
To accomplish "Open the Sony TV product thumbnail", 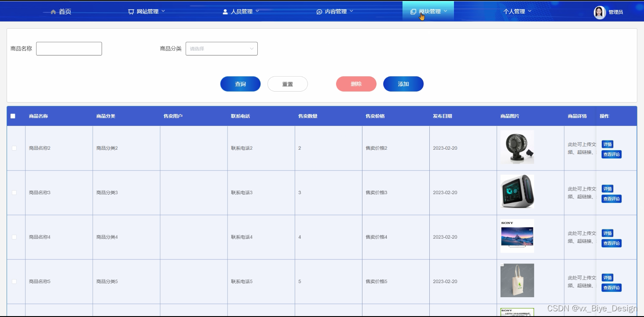I will point(517,236).
